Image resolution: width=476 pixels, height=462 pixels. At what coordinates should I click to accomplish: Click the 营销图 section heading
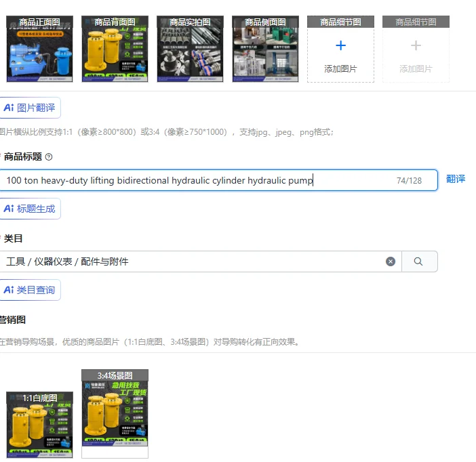(x=13, y=320)
